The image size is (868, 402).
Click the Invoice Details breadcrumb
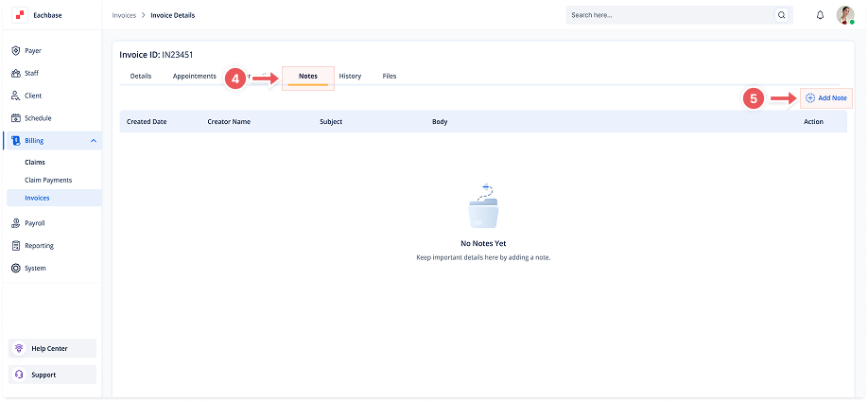coord(173,15)
